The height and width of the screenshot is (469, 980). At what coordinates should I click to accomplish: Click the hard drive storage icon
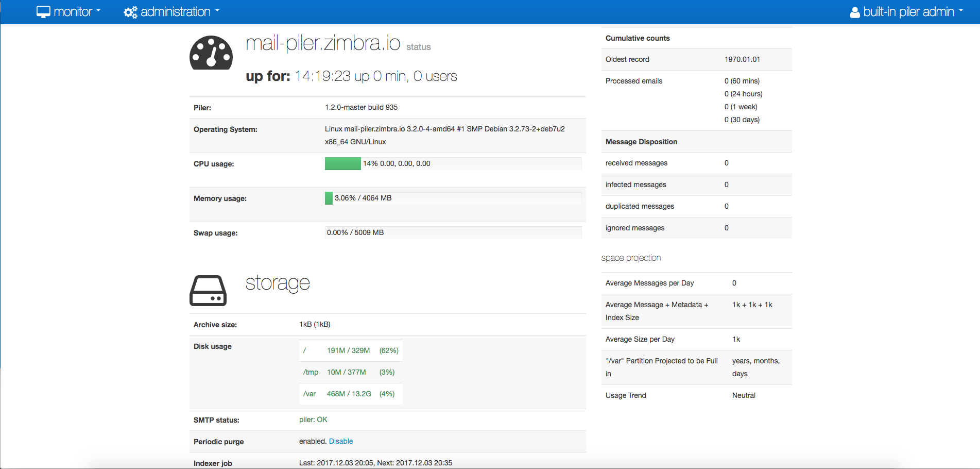pyautogui.click(x=208, y=291)
